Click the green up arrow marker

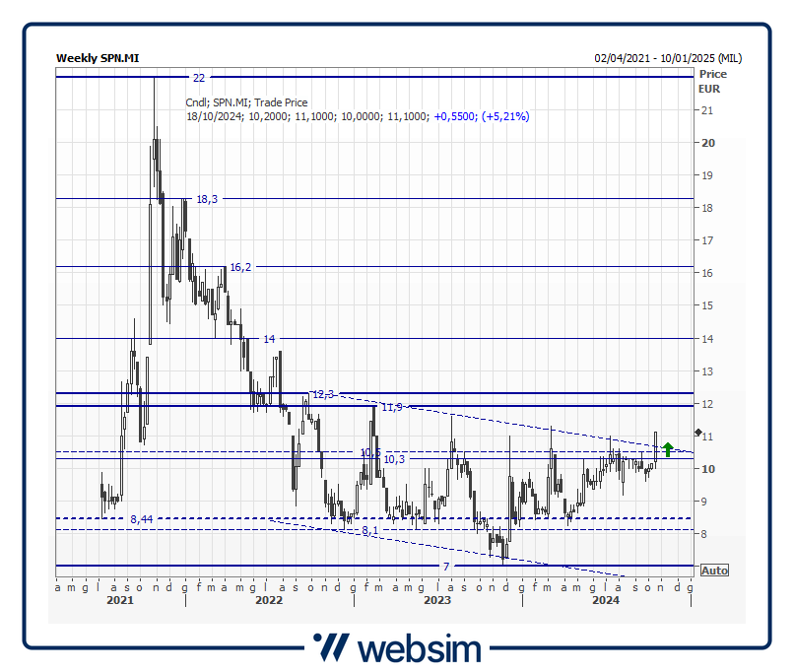click(668, 449)
